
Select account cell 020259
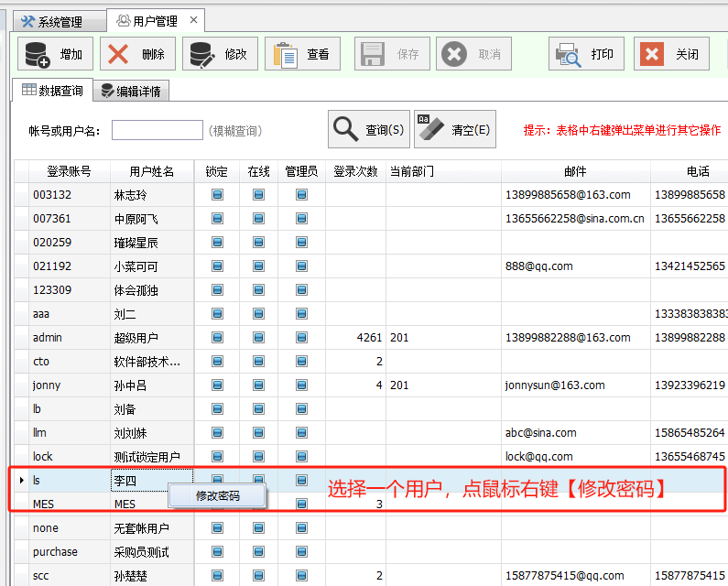(x=70, y=243)
